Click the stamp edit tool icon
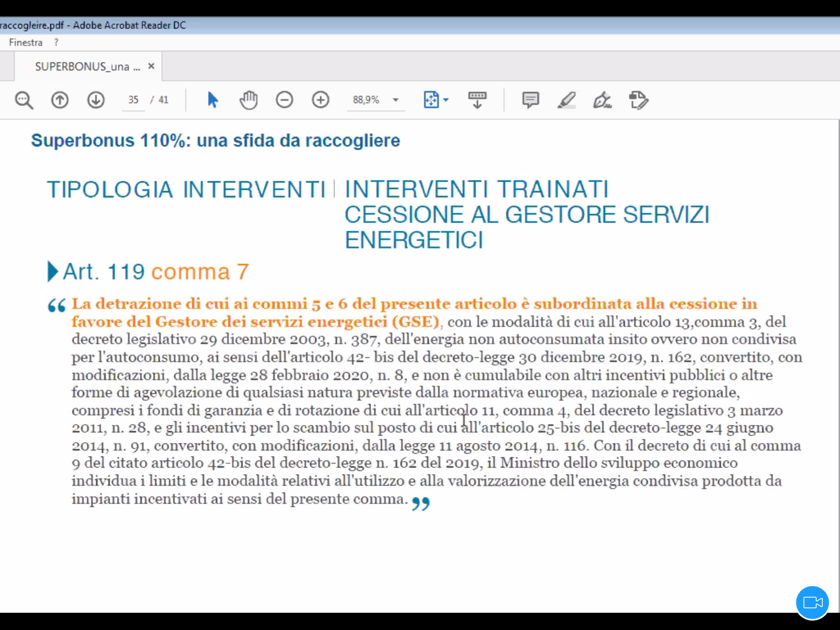This screenshot has height=630, width=840. click(638, 100)
